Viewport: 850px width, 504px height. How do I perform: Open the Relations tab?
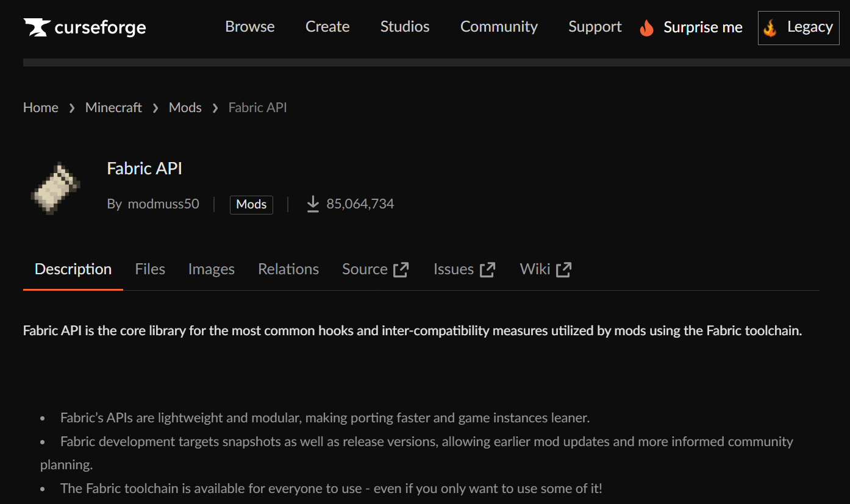[288, 269]
